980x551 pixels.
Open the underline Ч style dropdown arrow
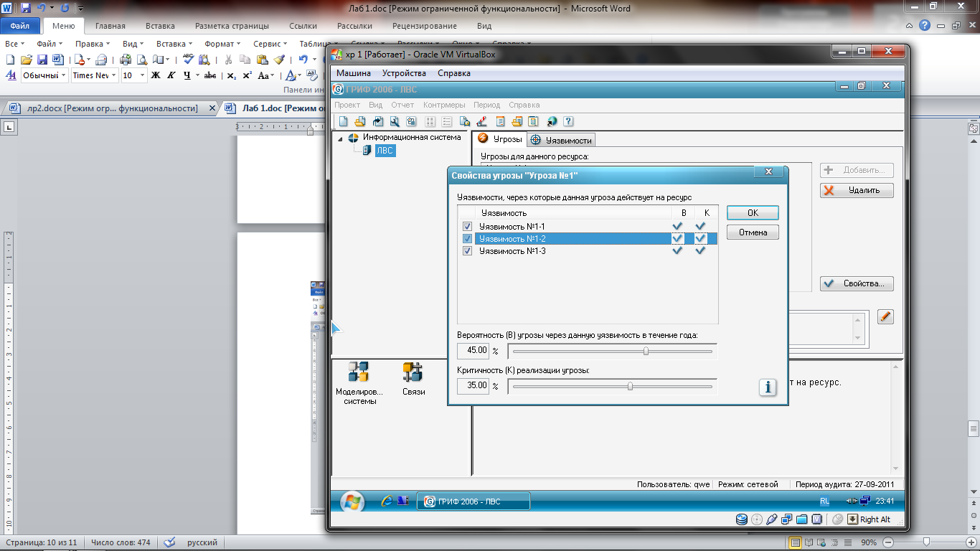[197, 75]
